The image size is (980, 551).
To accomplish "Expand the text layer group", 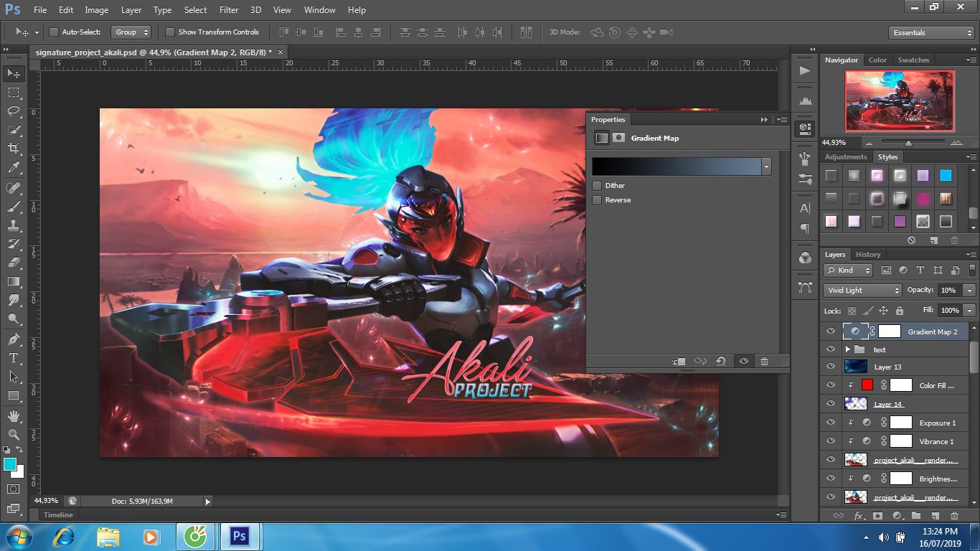I will pyautogui.click(x=847, y=349).
